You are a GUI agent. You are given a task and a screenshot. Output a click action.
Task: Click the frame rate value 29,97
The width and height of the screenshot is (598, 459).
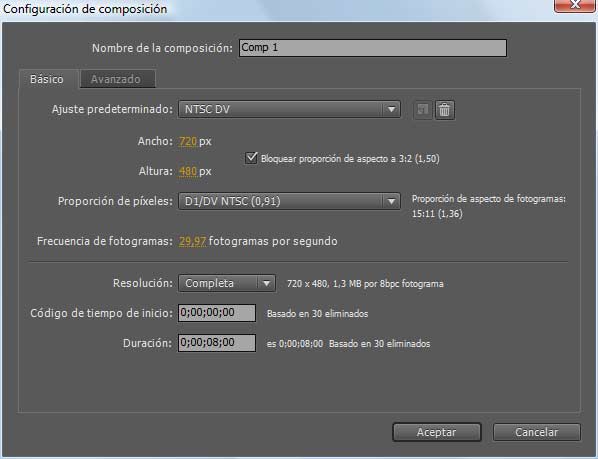[x=193, y=241]
